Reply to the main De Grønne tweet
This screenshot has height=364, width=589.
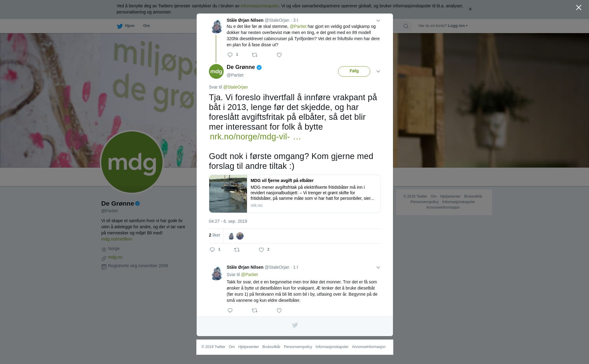[x=212, y=250]
